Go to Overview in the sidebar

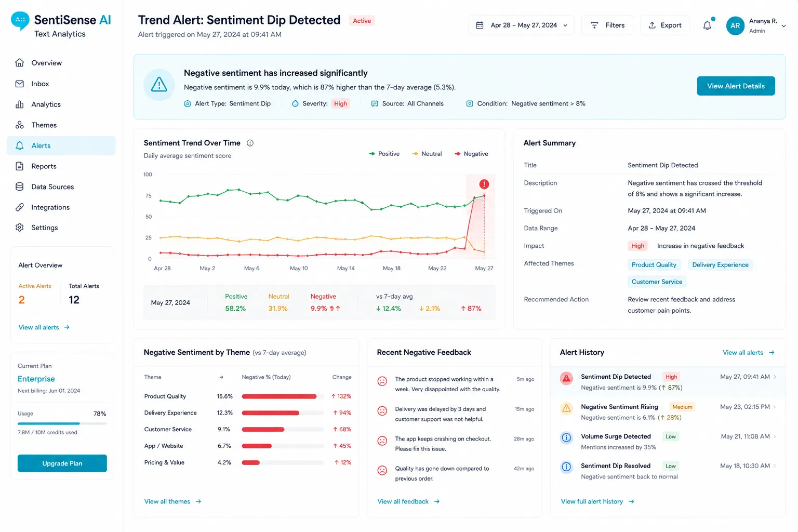(61, 63)
